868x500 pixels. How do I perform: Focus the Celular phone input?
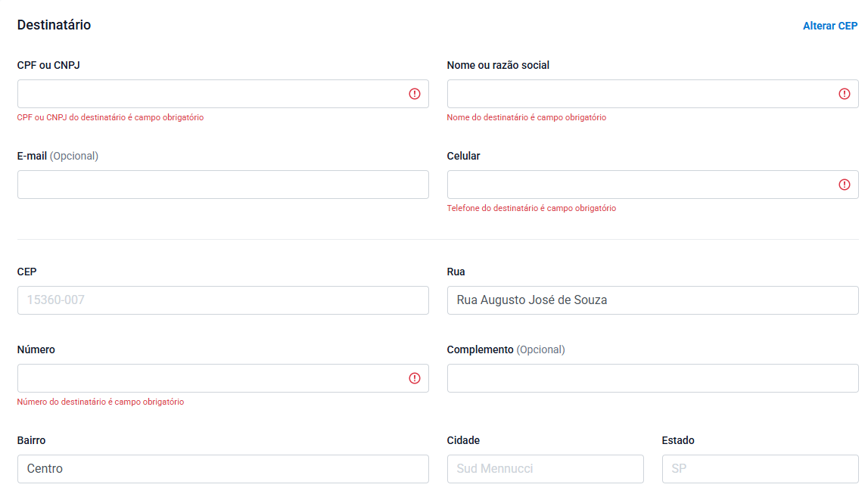pos(642,185)
